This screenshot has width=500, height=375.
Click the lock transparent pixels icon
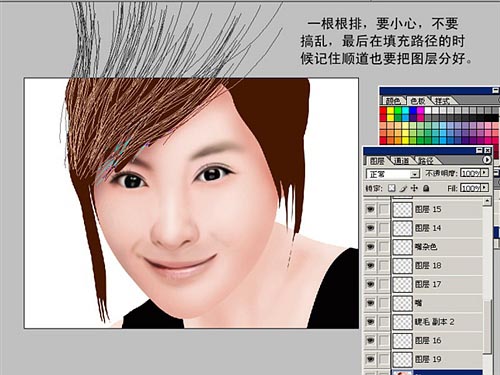pyautogui.click(x=392, y=188)
